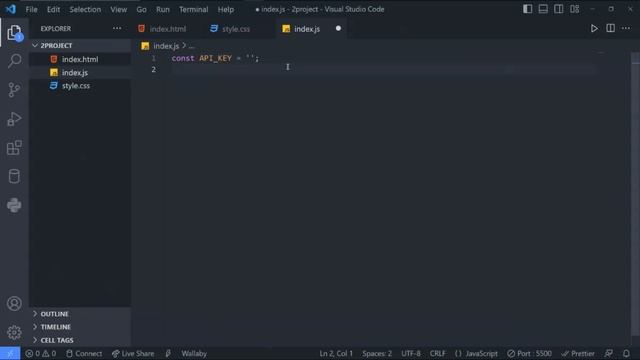Collapse the 2PROJECT folder section
This screenshot has width=640, height=360.
point(80,45)
